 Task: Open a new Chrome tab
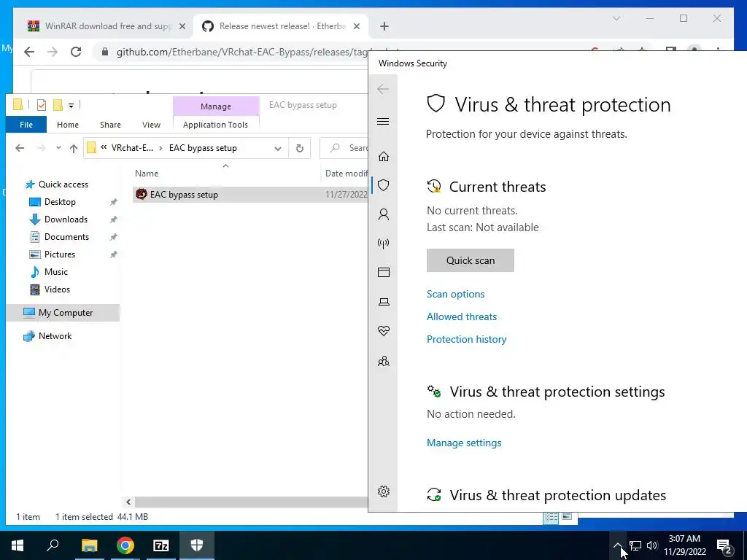point(384,26)
